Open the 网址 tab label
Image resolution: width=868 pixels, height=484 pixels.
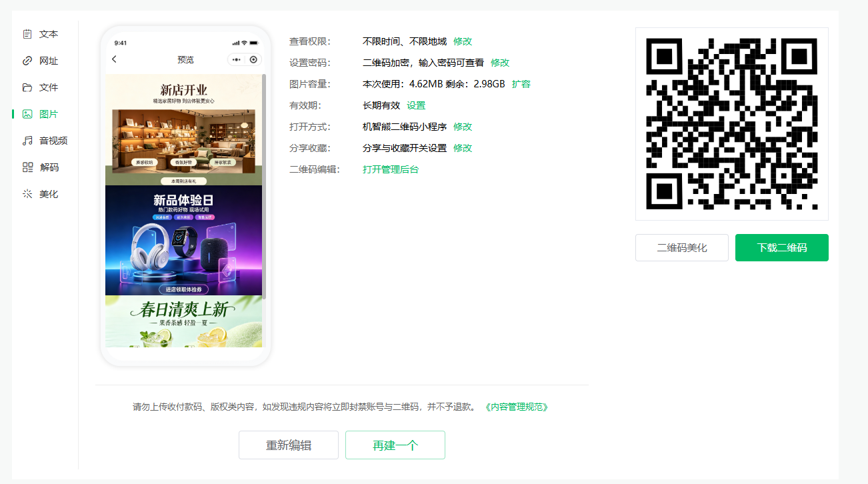[49, 61]
